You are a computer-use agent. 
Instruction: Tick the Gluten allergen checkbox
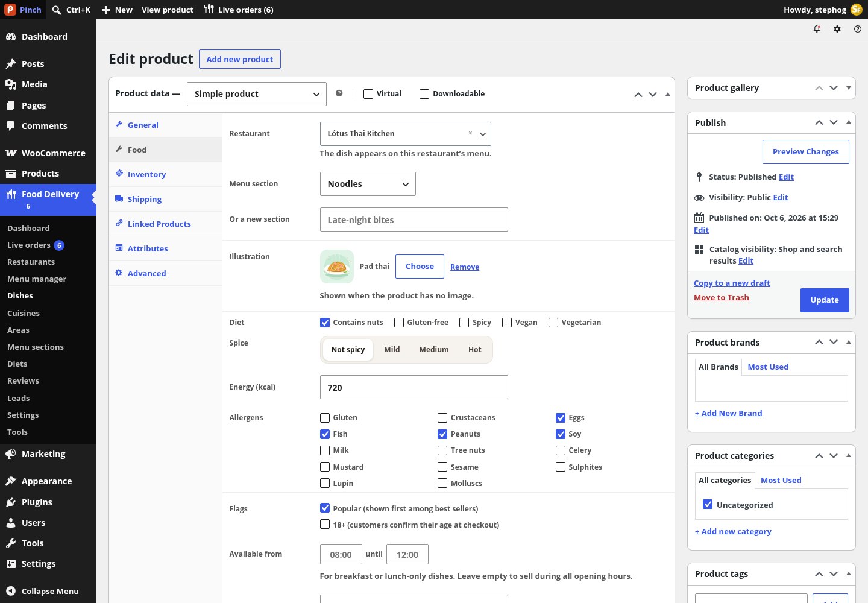[x=325, y=418]
